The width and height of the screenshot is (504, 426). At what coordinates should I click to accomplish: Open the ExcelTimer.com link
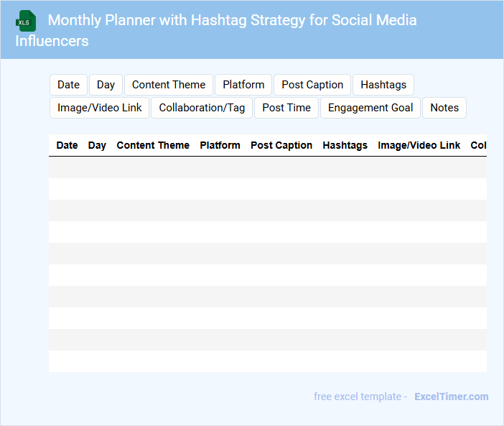[x=451, y=397]
